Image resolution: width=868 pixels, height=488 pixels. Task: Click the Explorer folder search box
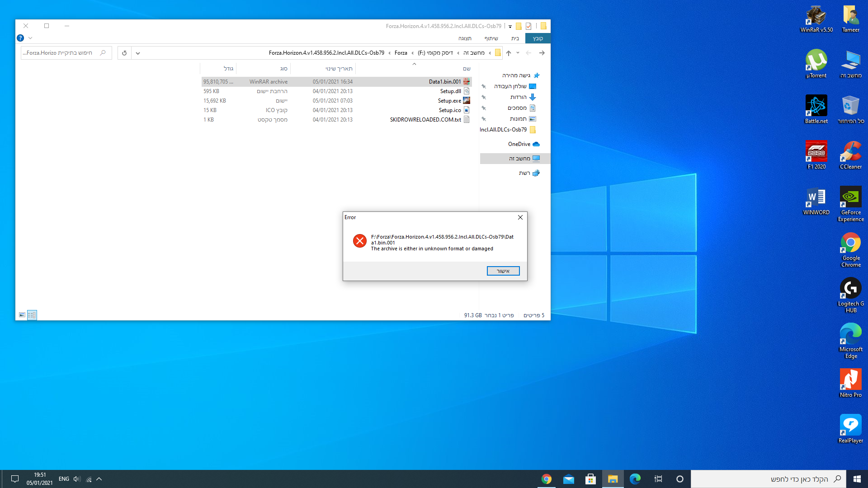(66, 53)
